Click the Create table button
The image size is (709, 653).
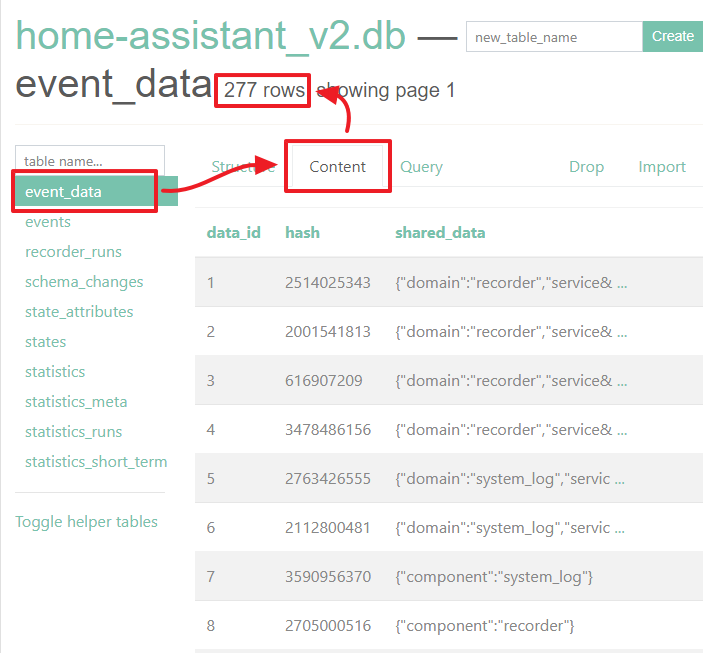(x=673, y=37)
